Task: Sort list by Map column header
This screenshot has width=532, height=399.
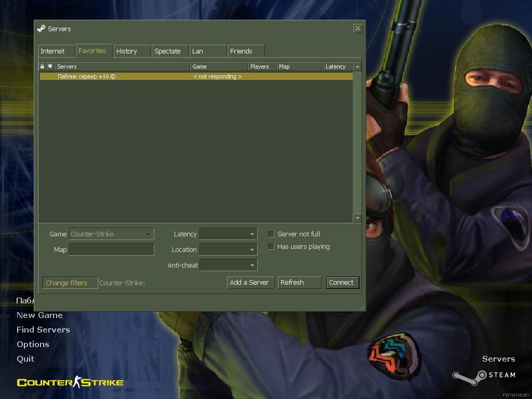Action: [300, 66]
